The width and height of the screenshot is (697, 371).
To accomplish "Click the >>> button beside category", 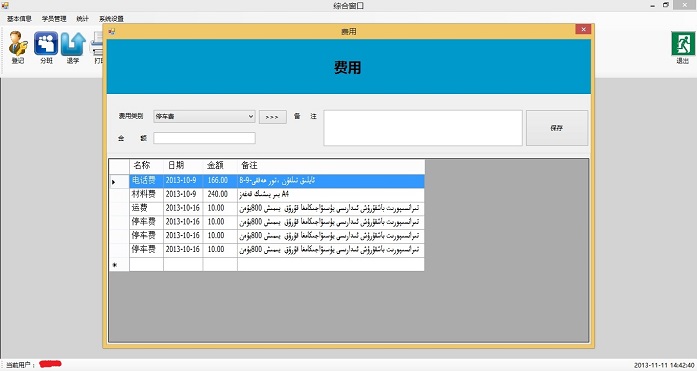I will 272,117.
